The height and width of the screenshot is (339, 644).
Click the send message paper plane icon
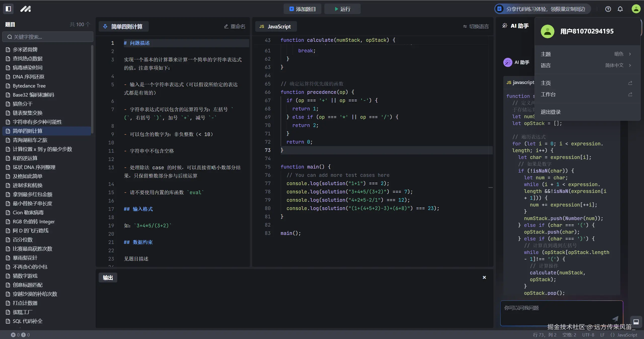click(615, 319)
